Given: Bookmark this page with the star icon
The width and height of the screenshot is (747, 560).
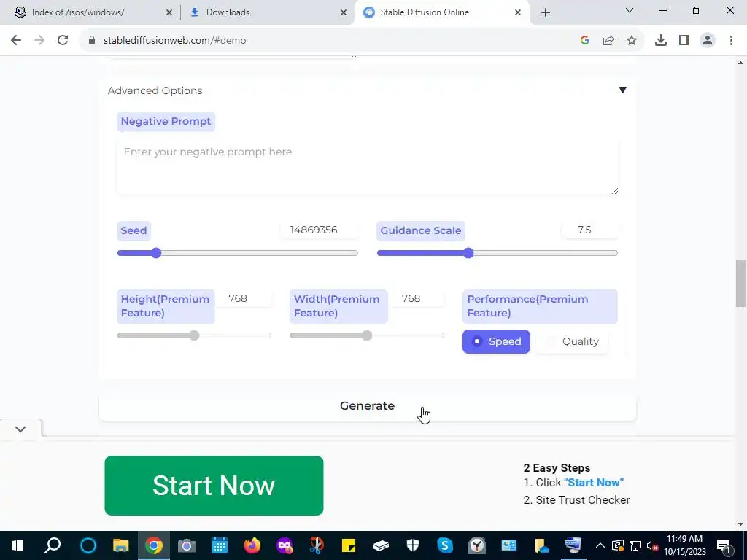Looking at the screenshot, I should tap(632, 41).
